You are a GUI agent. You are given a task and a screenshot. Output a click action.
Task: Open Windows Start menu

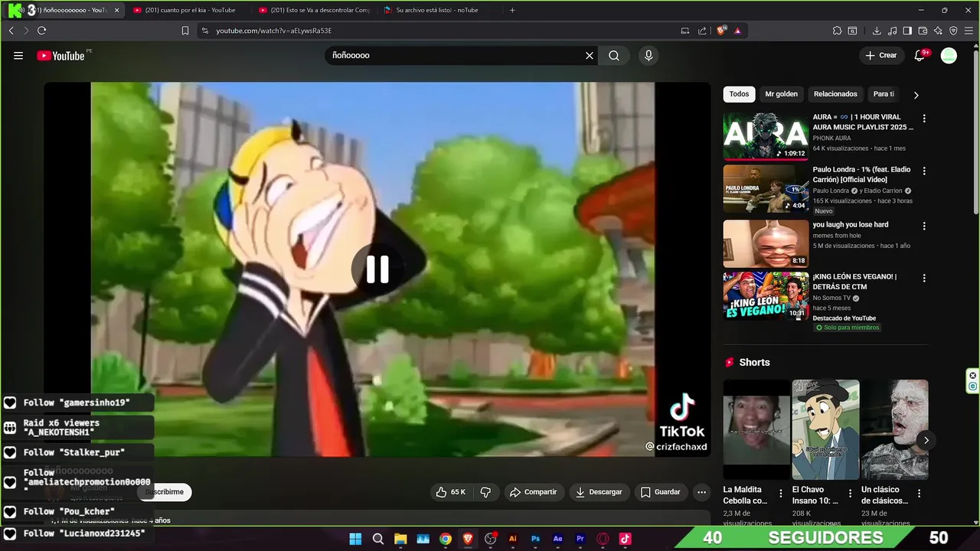(355, 539)
